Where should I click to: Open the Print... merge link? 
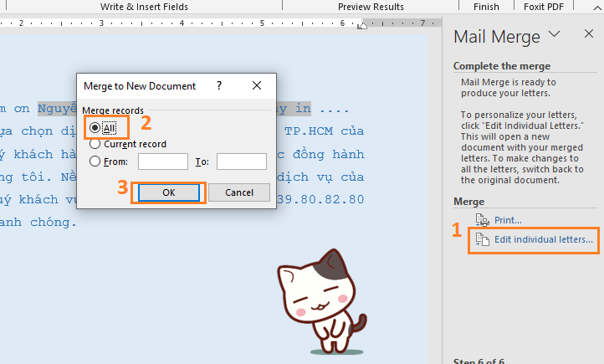[x=508, y=220]
